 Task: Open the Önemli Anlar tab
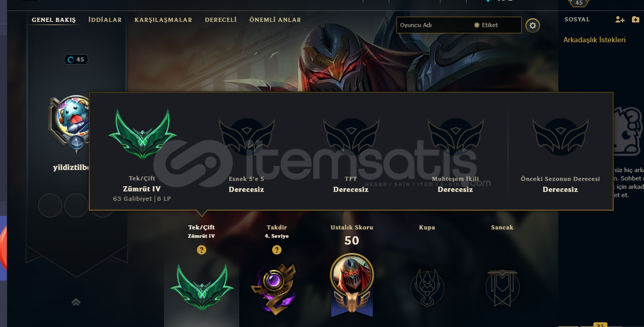click(275, 20)
